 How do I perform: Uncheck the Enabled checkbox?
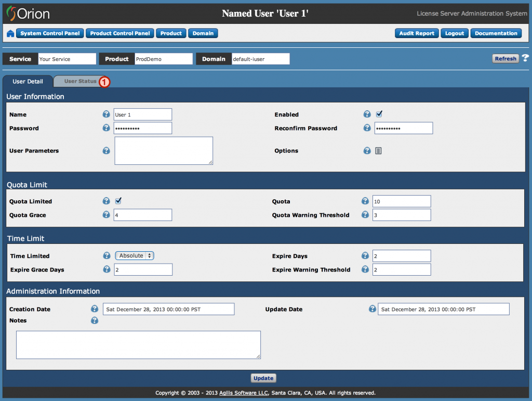click(x=379, y=114)
